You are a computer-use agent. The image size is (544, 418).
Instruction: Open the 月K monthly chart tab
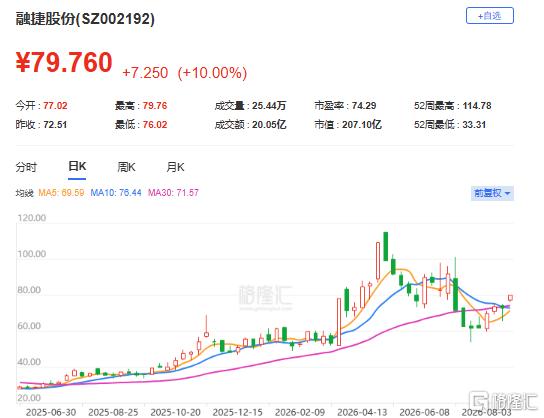click(x=176, y=167)
